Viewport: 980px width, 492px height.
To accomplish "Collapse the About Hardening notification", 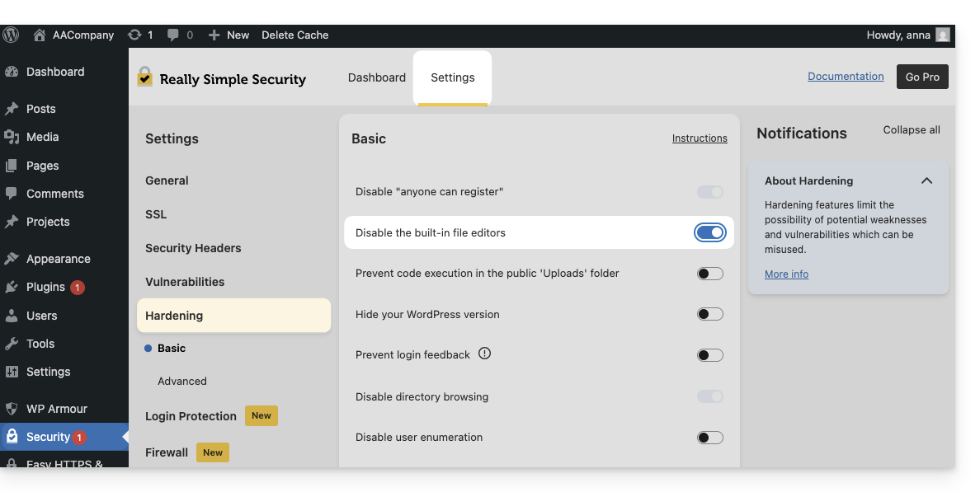I will click(x=926, y=180).
